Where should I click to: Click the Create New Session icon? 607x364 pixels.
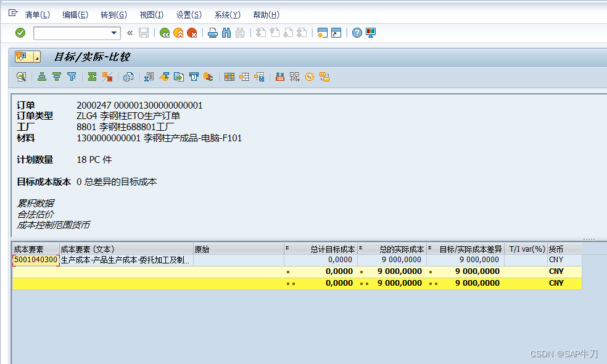[x=322, y=33]
